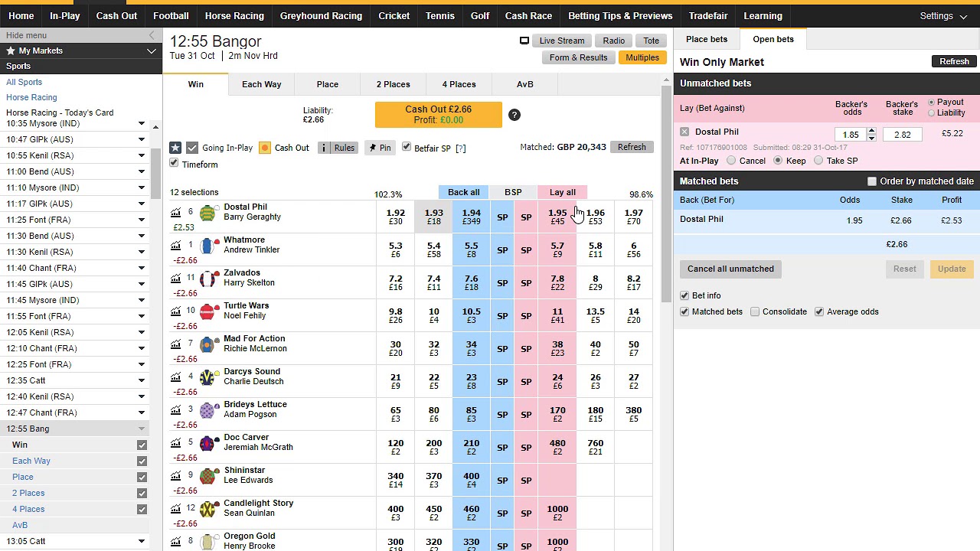Click the Turtle Wars jockey silks icon
This screenshot has width=980, height=551.
pyautogui.click(x=207, y=312)
